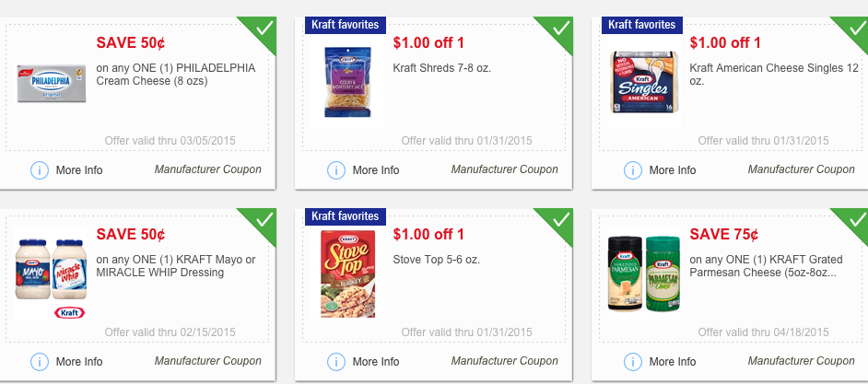Unclip the Grated Parmesan coupon checkmark
The width and height of the screenshot is (868, 384).
pos(856,219)
